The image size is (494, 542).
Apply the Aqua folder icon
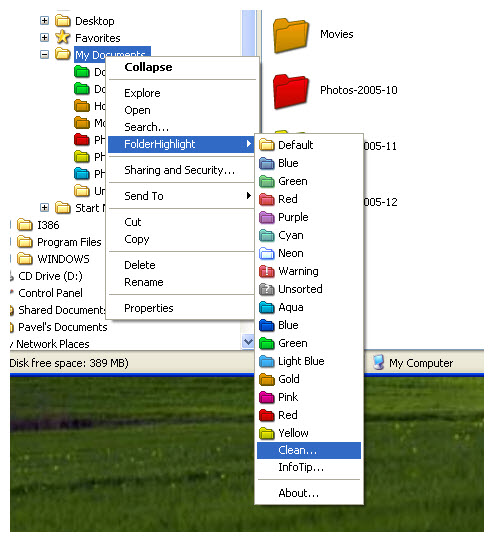pyautogui.click(x=267, y=307)
